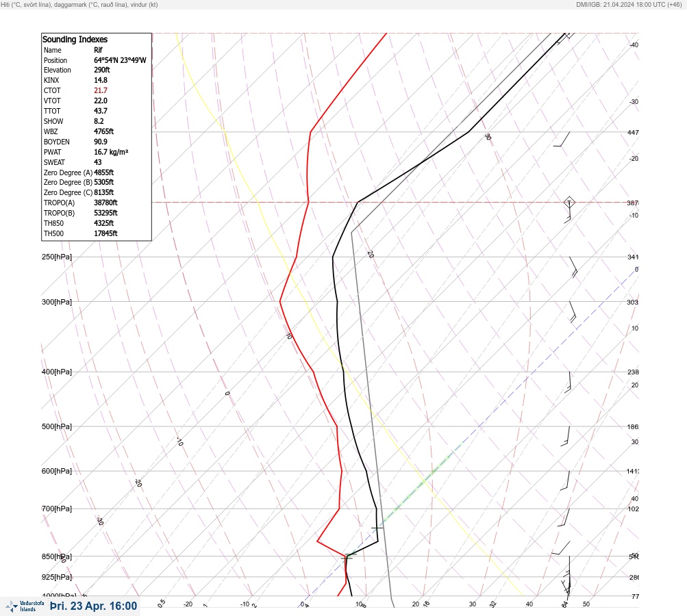This screenshot has width=687, height=616.
Task: Click the elevation value 290ft
Action: tap(102, 70)
